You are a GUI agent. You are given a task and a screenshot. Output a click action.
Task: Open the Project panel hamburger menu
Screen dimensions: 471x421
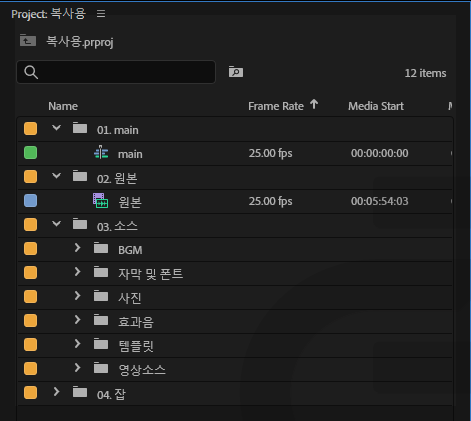101,14
